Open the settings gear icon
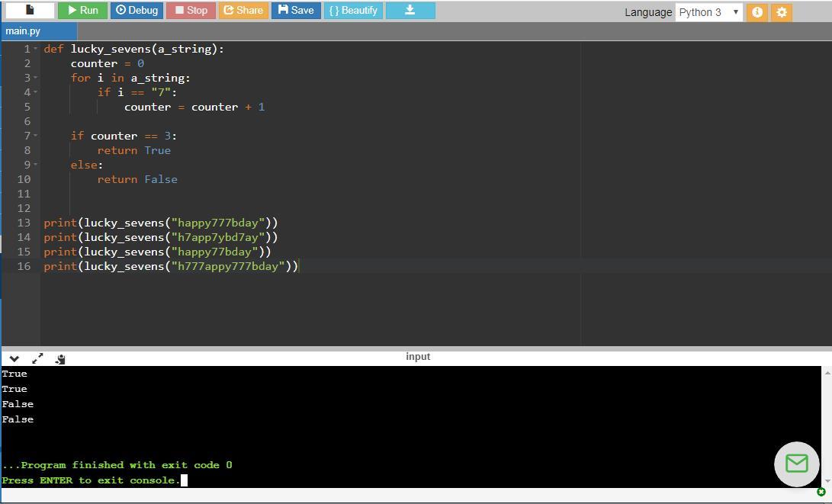 781,12
